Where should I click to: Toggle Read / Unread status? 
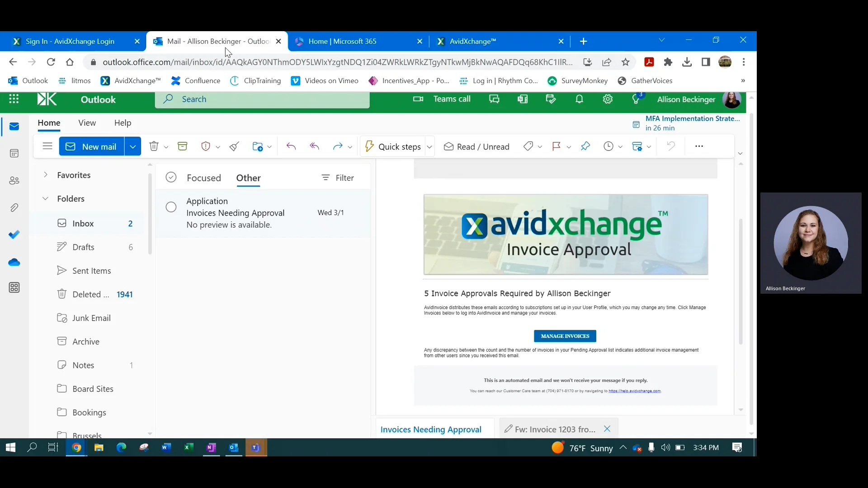tap(476, 146)
